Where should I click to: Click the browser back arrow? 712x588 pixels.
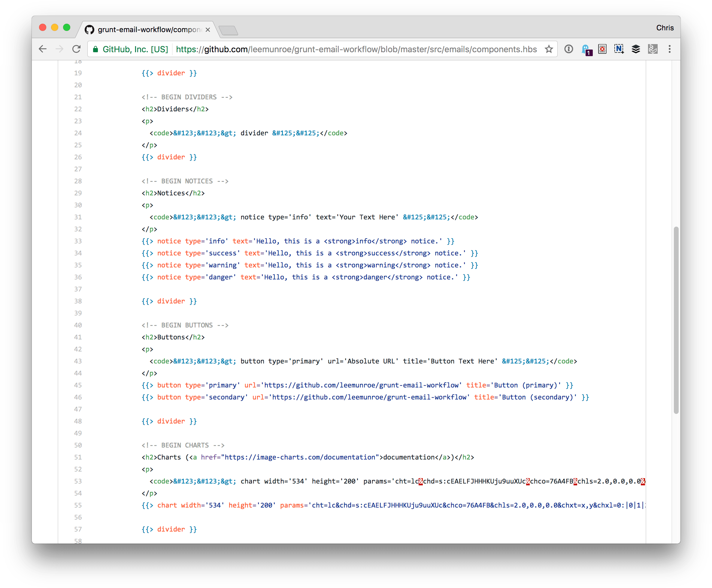pyautogui.click(x=43, y=49)
